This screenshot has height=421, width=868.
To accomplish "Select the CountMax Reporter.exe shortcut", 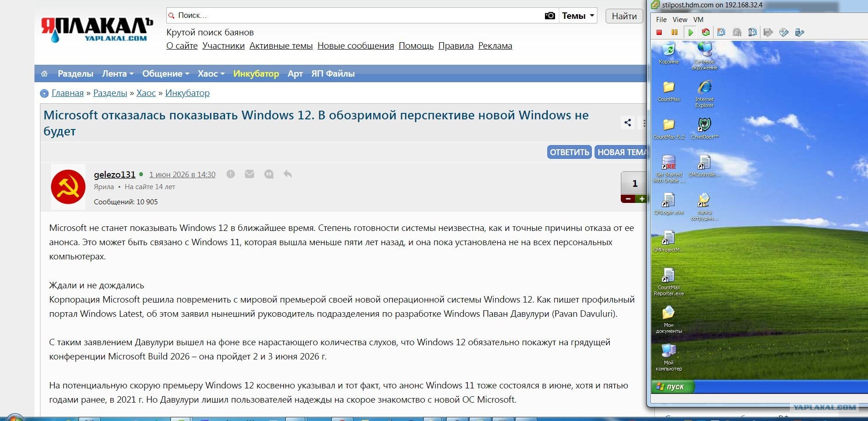I will pyautogui.click(x=669, y=282).
